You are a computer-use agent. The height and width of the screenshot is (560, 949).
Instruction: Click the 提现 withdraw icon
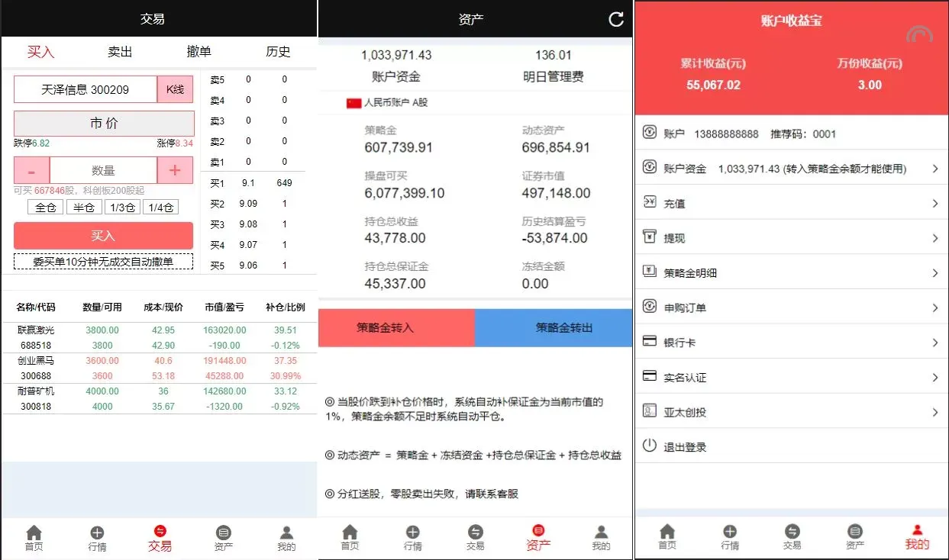pyautogui.click(x=650, y=237)
